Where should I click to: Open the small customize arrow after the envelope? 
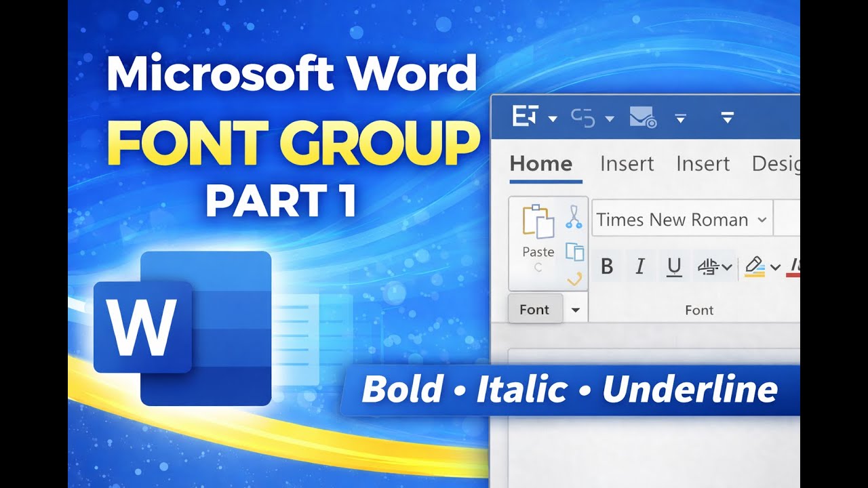pyautogui.click(x=680, y=119)
